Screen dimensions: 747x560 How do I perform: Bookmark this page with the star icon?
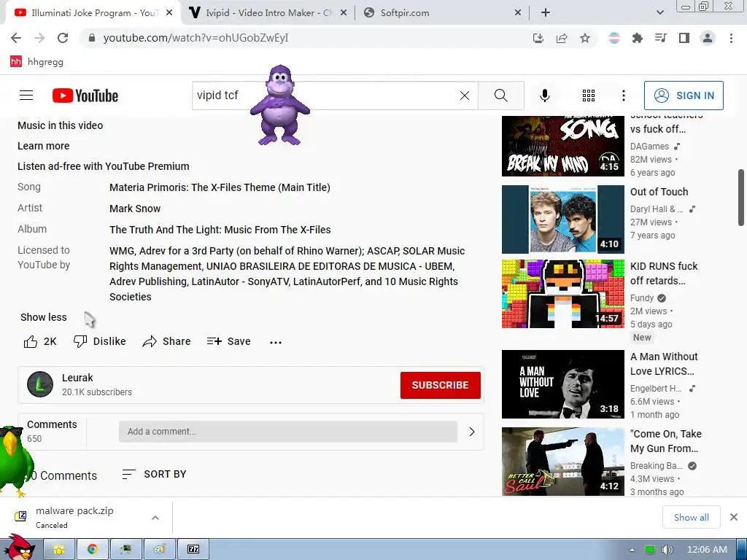(585, 38)
